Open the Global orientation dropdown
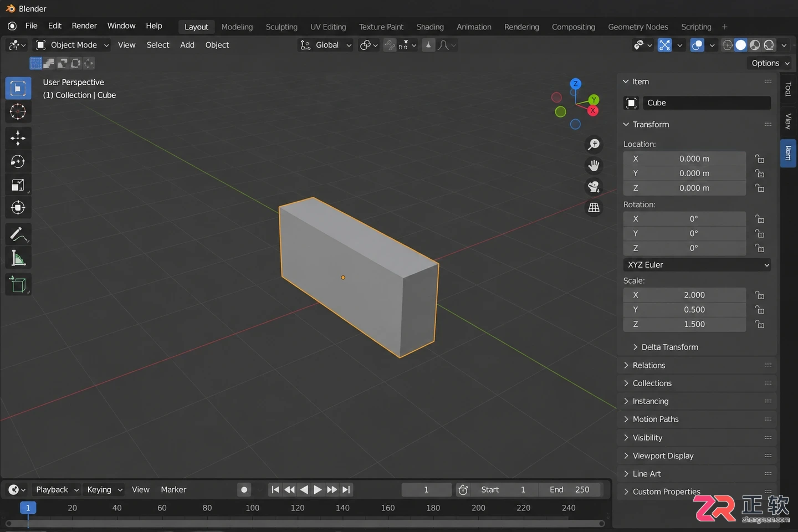The width and height of the screenshot is (798, 532). coord(326,45)
